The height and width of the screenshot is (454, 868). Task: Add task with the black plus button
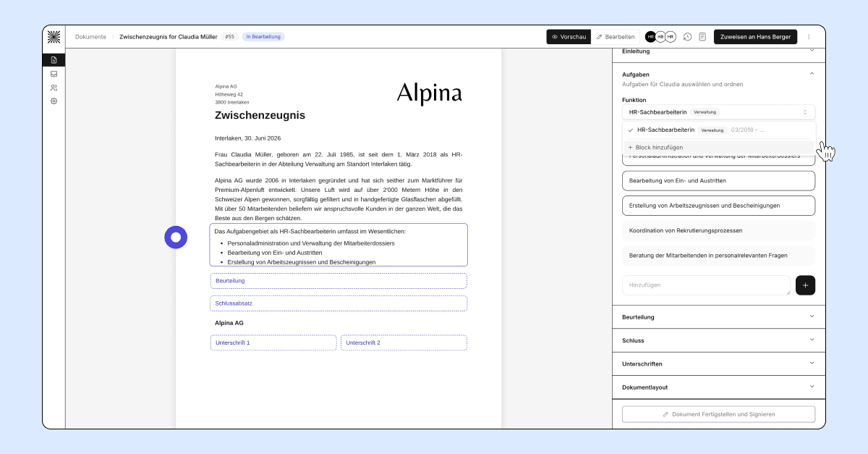click(x=806, y=285)
